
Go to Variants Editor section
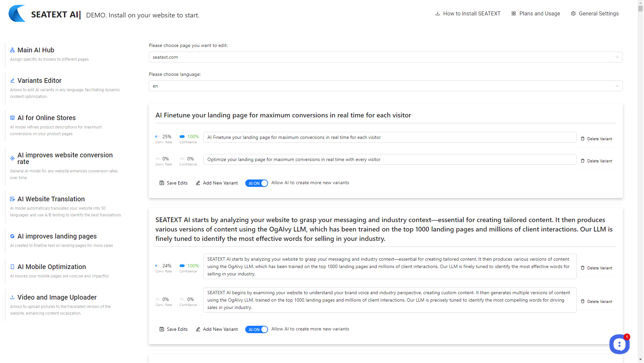point(40,81)
